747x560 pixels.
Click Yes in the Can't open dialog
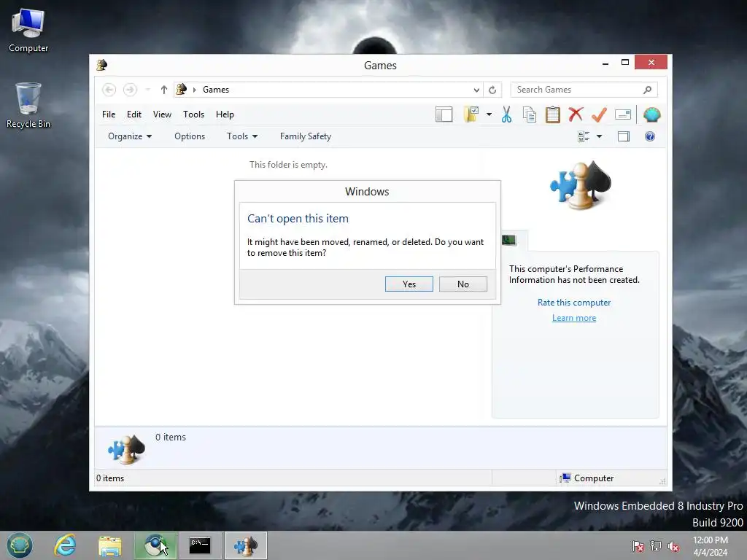click(x=409, y=284)
